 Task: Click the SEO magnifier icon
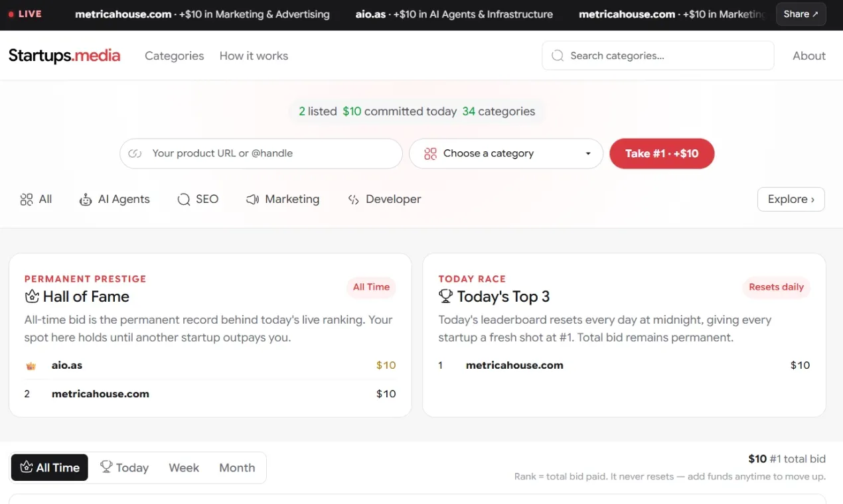[x=184, y=199]
